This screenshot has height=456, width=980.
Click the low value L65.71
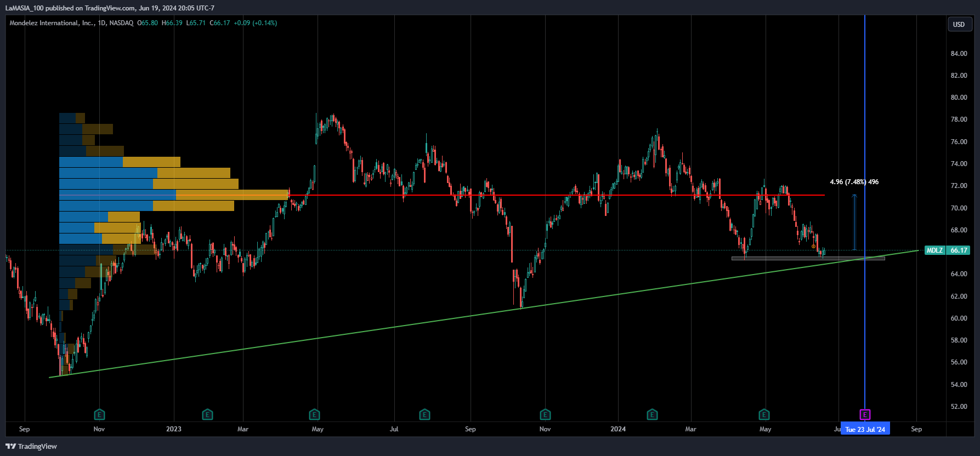(x=196, y=23)
